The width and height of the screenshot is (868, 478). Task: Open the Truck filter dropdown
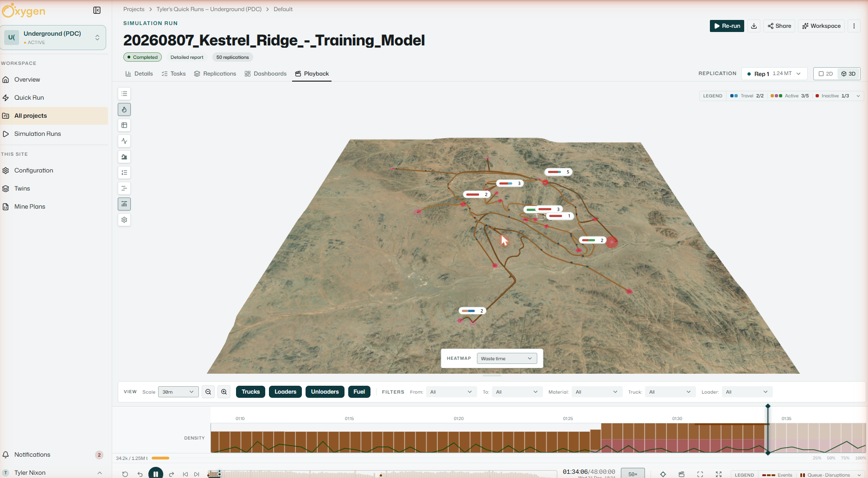pos(670,392)
